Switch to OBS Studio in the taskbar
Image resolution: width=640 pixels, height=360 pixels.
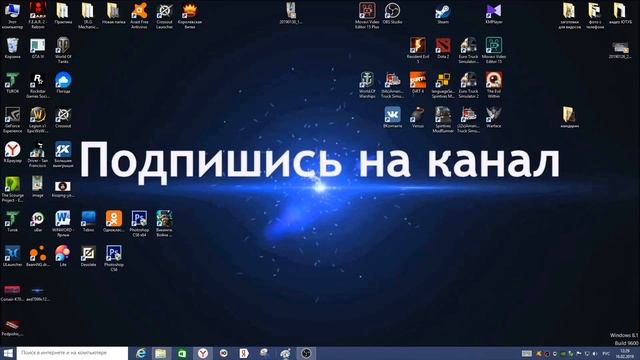[306, 353]
